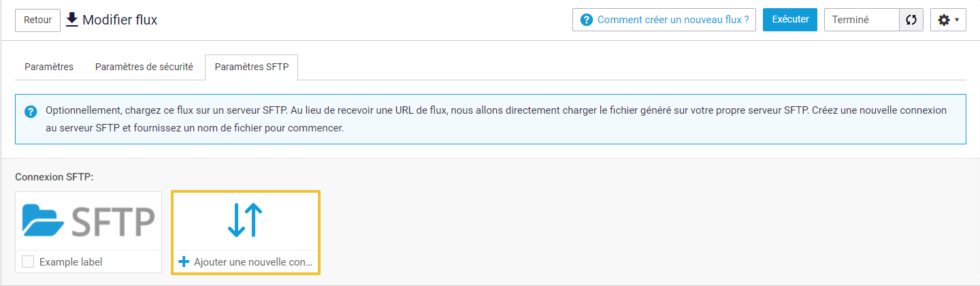Enable the Example label checkbox
This screenshot has width=980, height=286.
[28, 261]
